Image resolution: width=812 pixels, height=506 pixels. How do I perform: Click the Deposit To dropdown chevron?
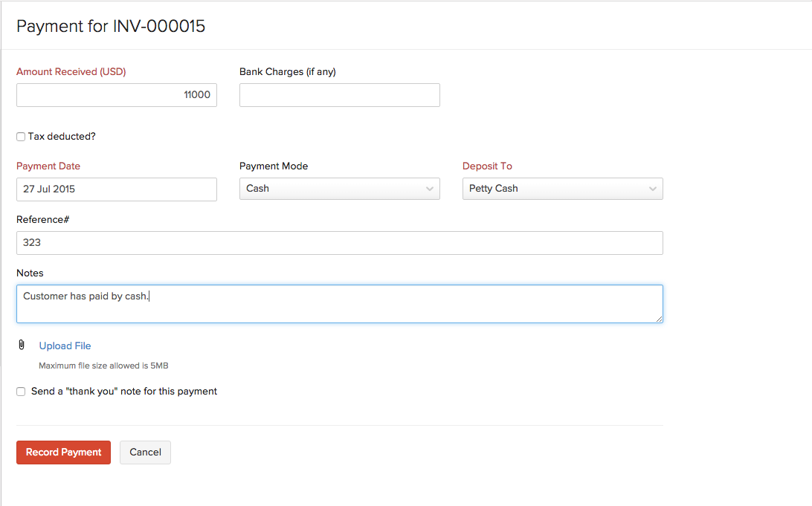pos(653,188)
